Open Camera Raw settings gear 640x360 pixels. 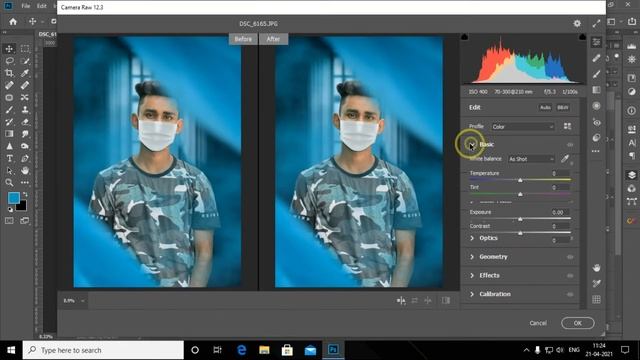pyautogui.click(x=577, y=24)
